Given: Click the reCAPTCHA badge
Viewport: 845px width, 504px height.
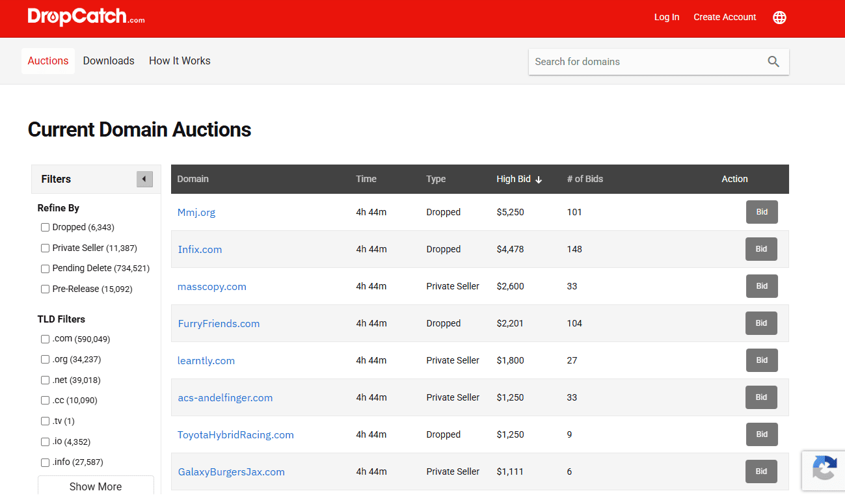Looking at the screenshot, I should pos(824,470).
